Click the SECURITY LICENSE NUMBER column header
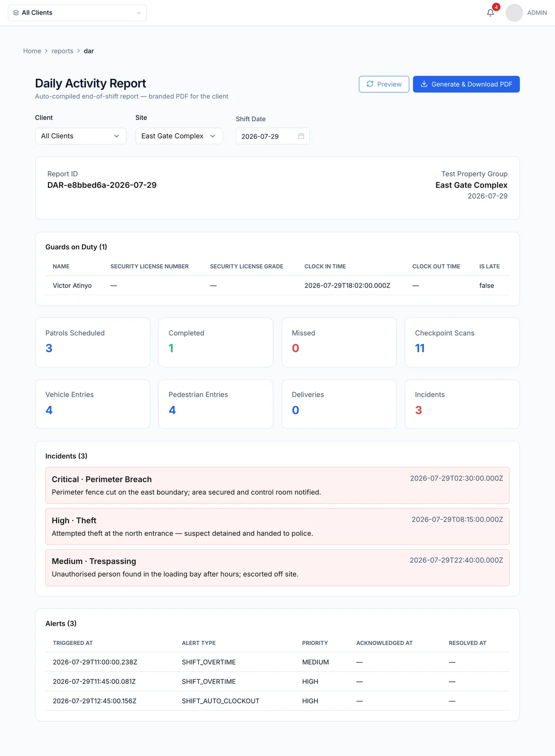Screen dimensions: 555x756 pyautogui.click(x=149, y=266)
